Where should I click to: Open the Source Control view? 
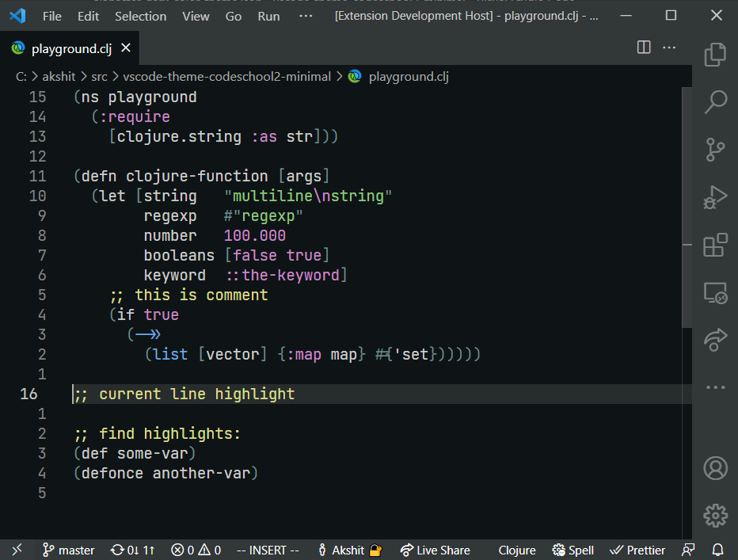715,149
